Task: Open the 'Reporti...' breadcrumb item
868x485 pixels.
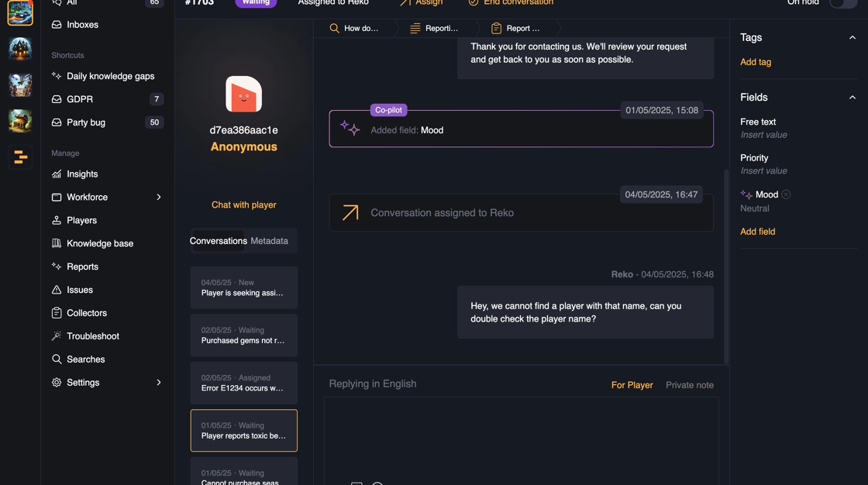Action: click(434, 28)
